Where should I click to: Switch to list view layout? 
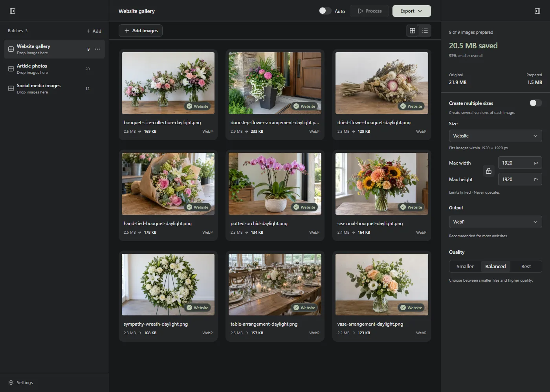click(425, 31)
